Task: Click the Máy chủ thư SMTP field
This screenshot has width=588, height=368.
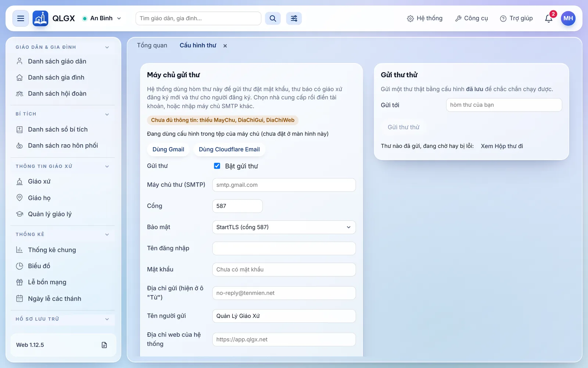Action: [x=284, y=185]
